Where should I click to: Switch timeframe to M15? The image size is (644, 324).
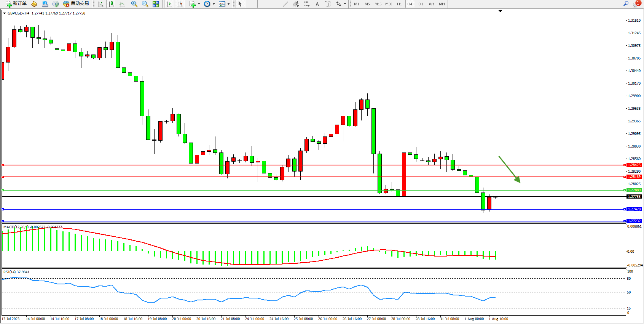378,4
